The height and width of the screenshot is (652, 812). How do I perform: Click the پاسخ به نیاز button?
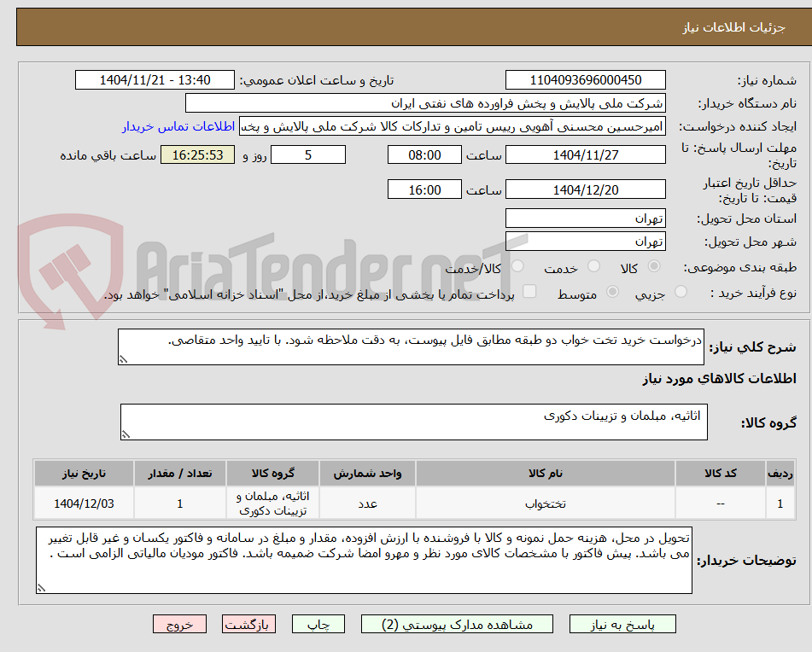click(x=622, y=624)
